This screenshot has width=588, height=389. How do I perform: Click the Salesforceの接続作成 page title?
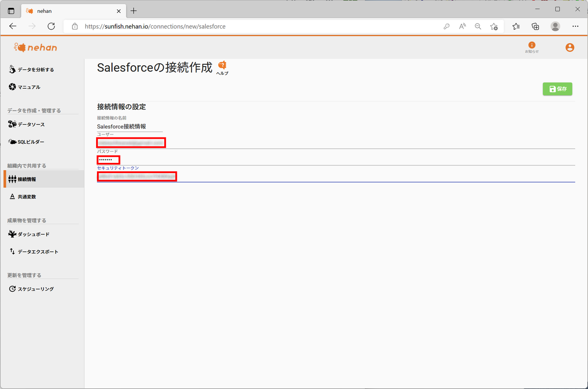click(155, 67)
